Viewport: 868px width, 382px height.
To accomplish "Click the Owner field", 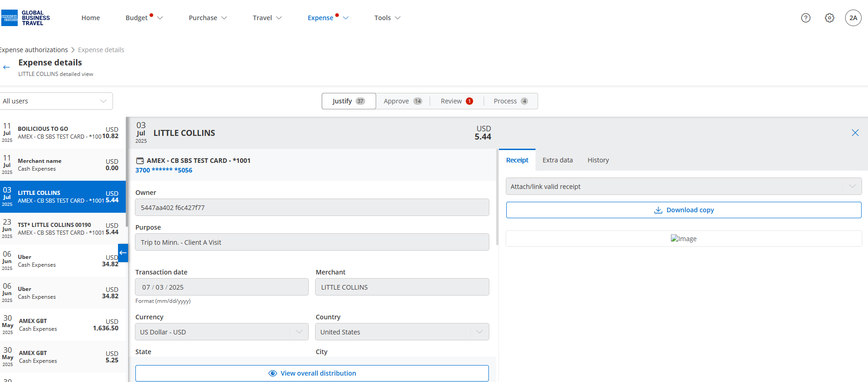I will [x=312, y=207].
